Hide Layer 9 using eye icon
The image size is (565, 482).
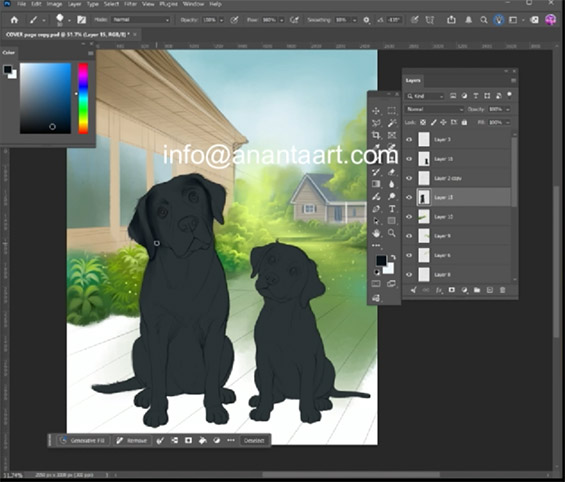pyautogui.click(x=409, y=236)
